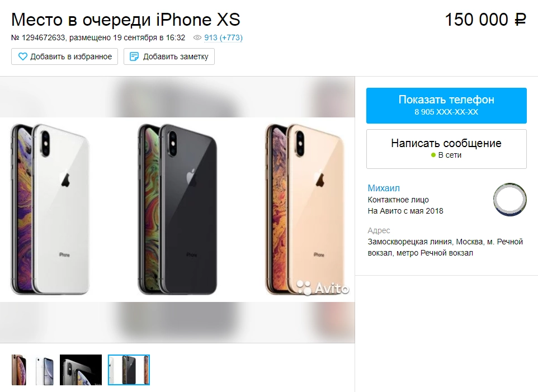This screenshot has width=538, height=392.
Task: Click the Avito watermark logo on photo
Action: click(323, 288)
